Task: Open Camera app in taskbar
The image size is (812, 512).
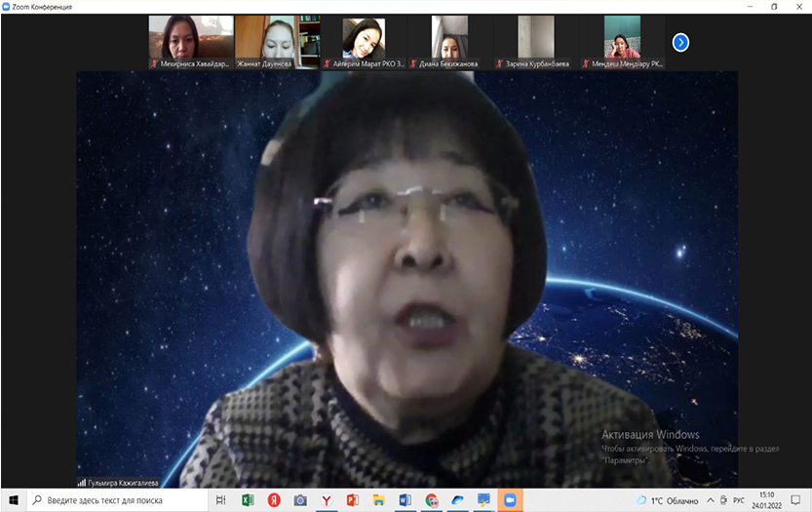Action: click(x=300, y=500)
